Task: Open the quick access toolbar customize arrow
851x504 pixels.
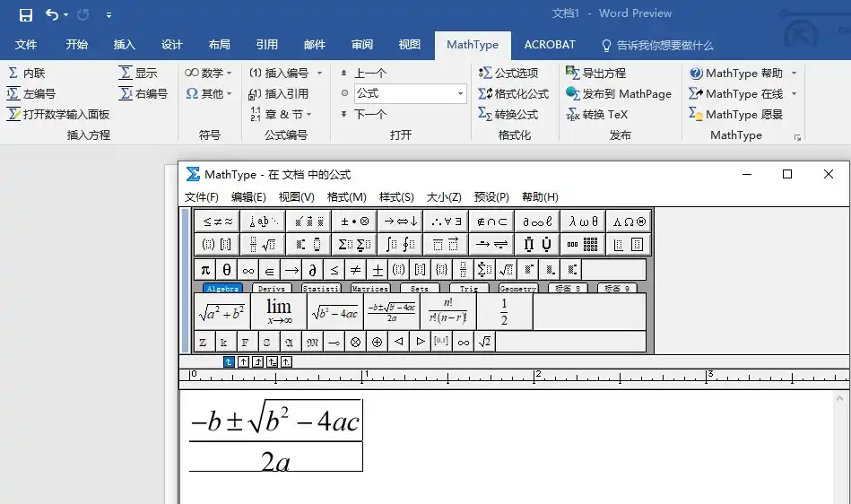Action: pos(109,15)
